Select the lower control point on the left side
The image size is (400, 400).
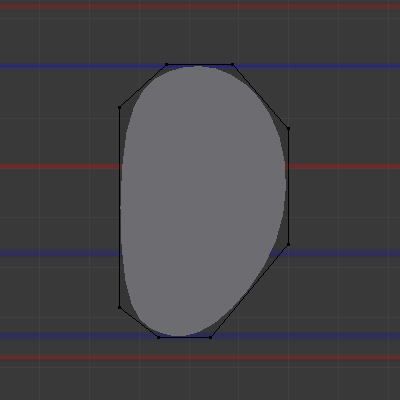120,307
